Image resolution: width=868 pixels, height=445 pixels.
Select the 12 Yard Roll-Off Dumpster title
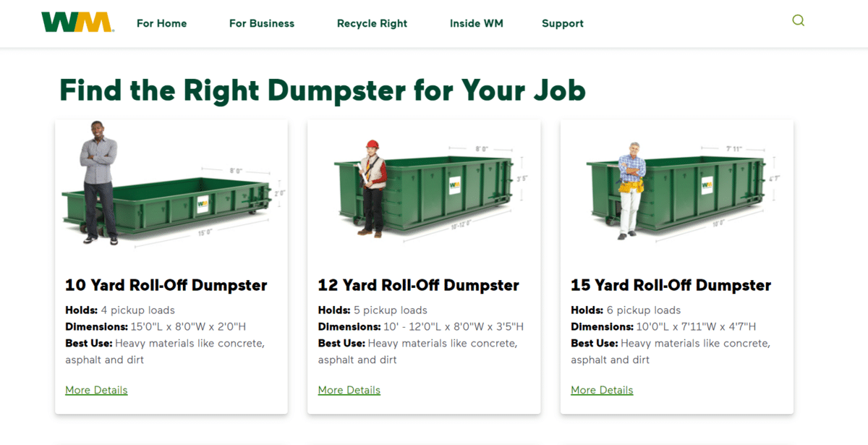coord(419,285)
